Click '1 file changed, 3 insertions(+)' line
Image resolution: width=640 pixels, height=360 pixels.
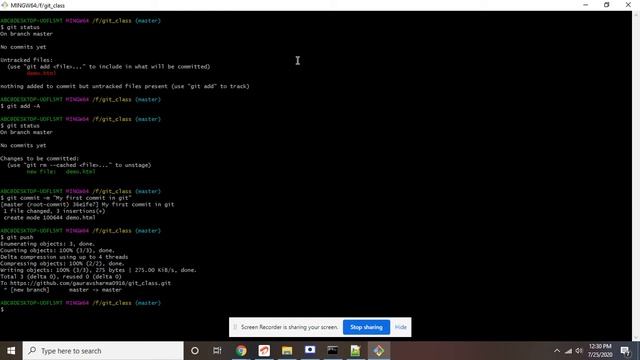[54, 211]
